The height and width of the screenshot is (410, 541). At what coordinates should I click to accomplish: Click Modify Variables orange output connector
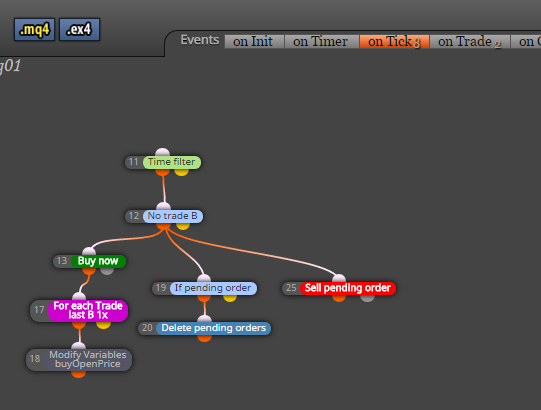click(x=78, y=374)
